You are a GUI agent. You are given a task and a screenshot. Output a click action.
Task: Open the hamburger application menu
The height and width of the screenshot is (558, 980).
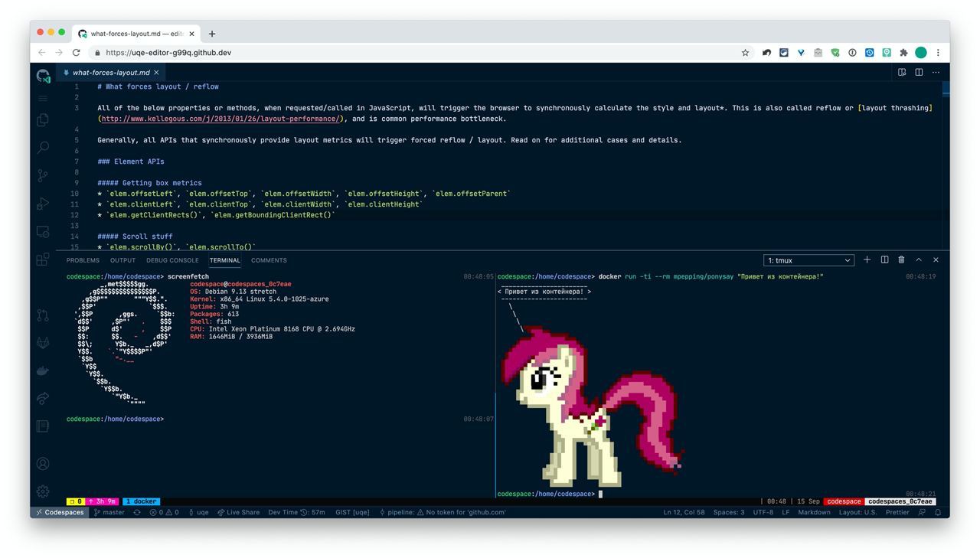coord(43,98)
